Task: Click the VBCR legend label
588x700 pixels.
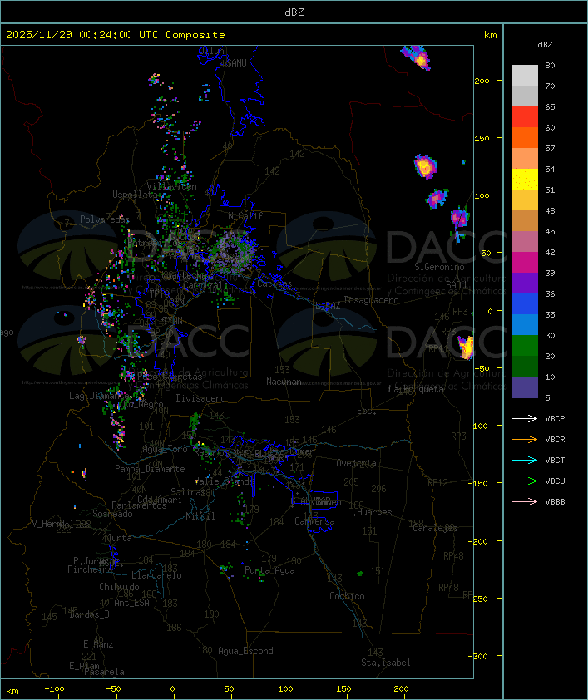Action: [555, 440]
